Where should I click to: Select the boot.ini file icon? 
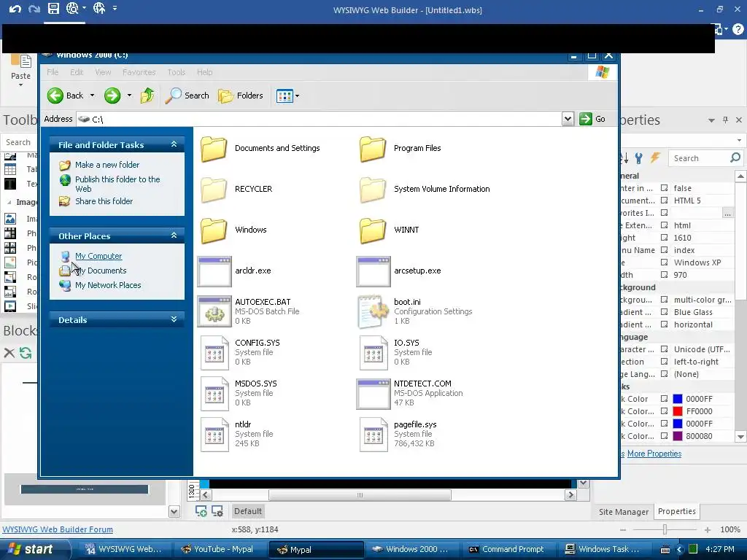[x=373, y=312]
